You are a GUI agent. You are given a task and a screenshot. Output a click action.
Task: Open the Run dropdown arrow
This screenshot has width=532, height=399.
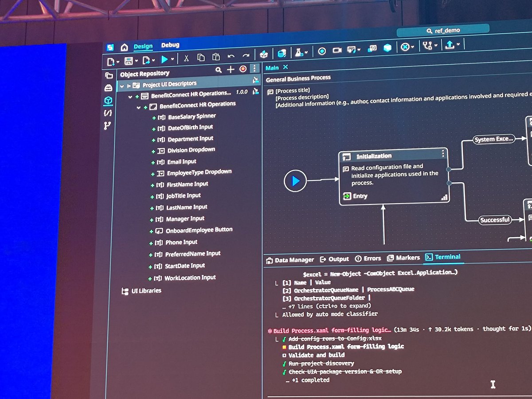tap(172, 59)
